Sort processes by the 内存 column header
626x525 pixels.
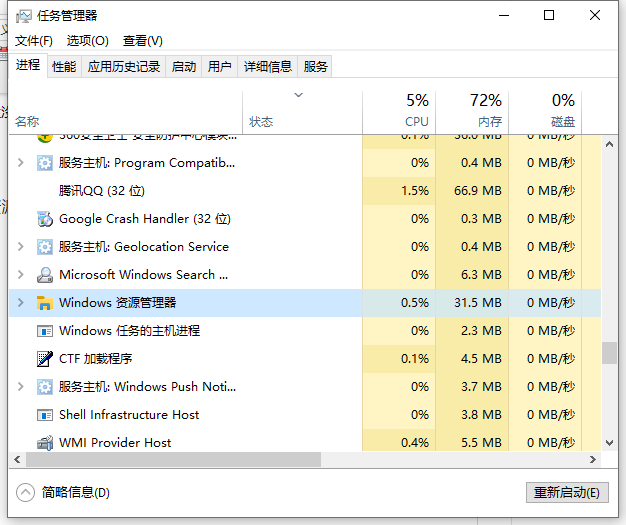(x=488, y=110)
